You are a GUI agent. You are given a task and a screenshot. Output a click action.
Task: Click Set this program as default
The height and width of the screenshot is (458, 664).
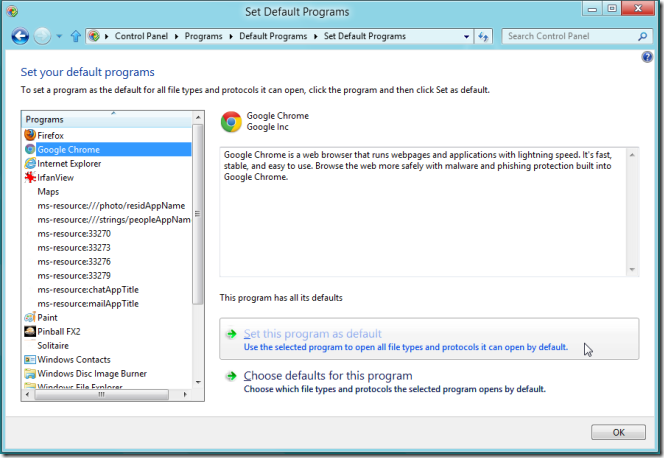point(313,334)
